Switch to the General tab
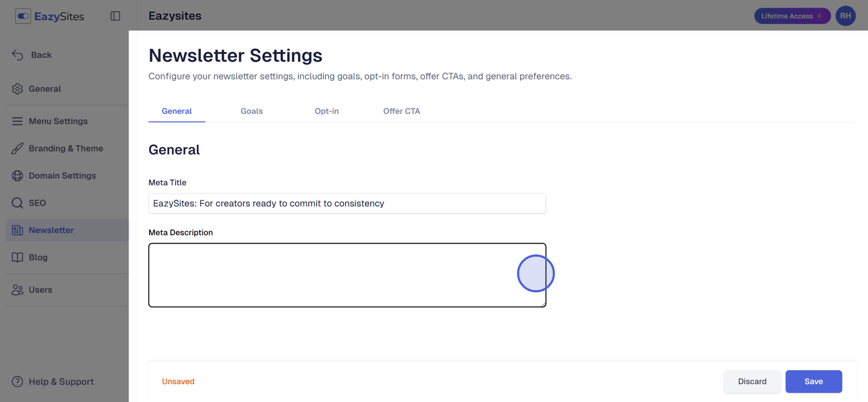The width and height of the screenshot is (868, 402). (x=177, y=111)
